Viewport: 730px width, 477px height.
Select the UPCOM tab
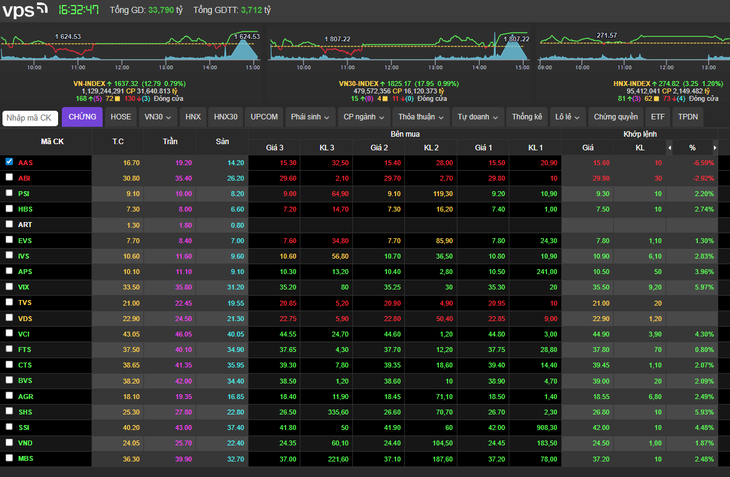point(264,117)
